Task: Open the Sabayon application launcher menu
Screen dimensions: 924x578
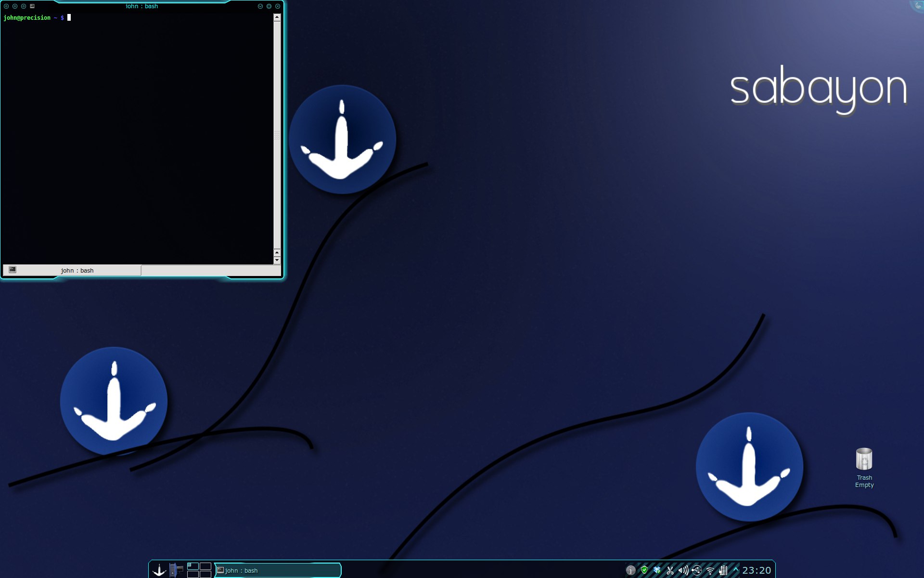Action: pos(159,570)
